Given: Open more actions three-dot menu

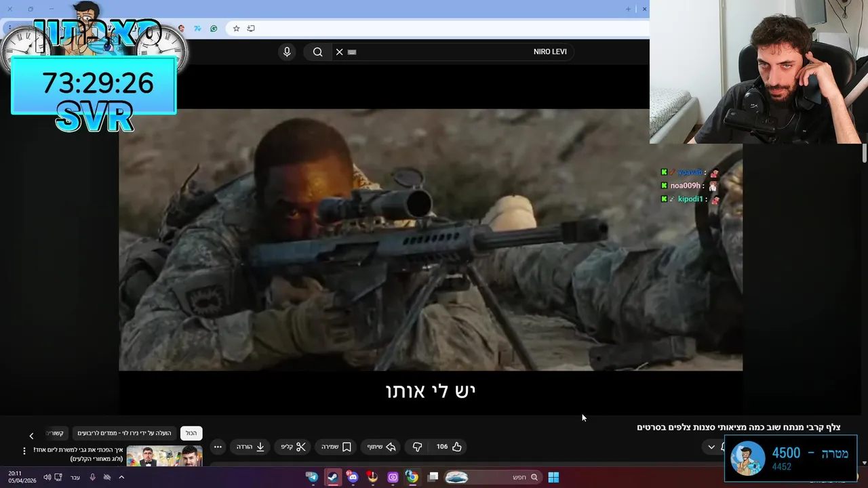Looking at the screenshot, I should tap(218, 447).
